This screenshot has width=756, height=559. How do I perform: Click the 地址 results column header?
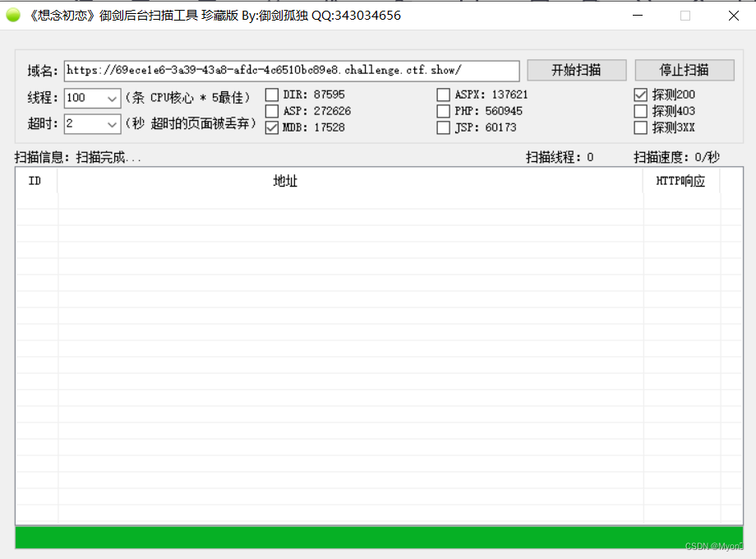[x=285, y=181]
